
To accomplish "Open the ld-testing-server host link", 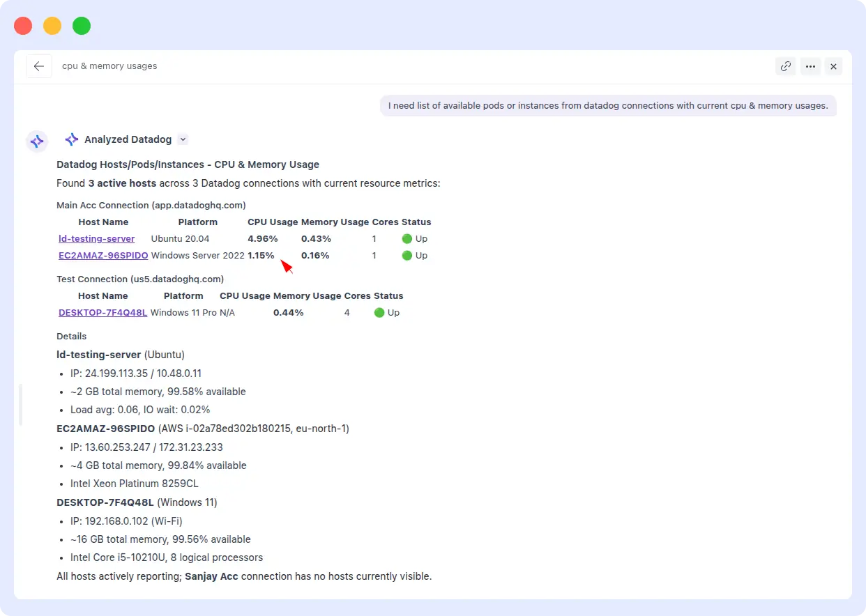I will pos(96,238).
